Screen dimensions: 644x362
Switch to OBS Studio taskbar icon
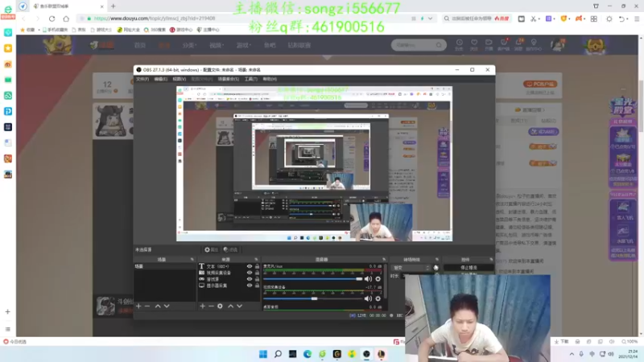366,354
